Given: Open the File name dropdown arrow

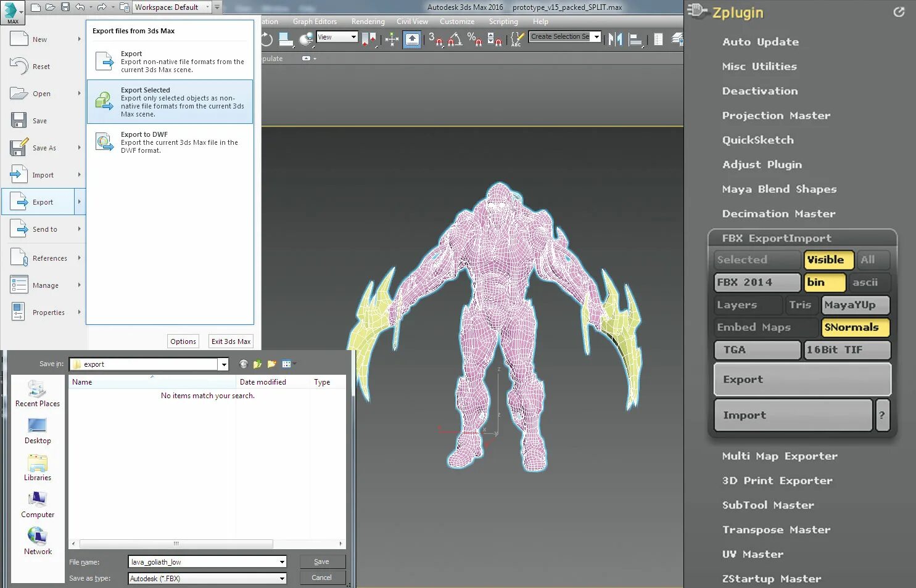Looking at the screenshot, I should point(282,562).
